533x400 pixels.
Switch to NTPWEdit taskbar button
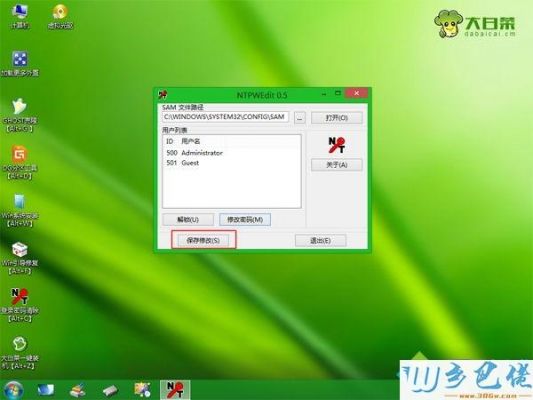[175, 390]
